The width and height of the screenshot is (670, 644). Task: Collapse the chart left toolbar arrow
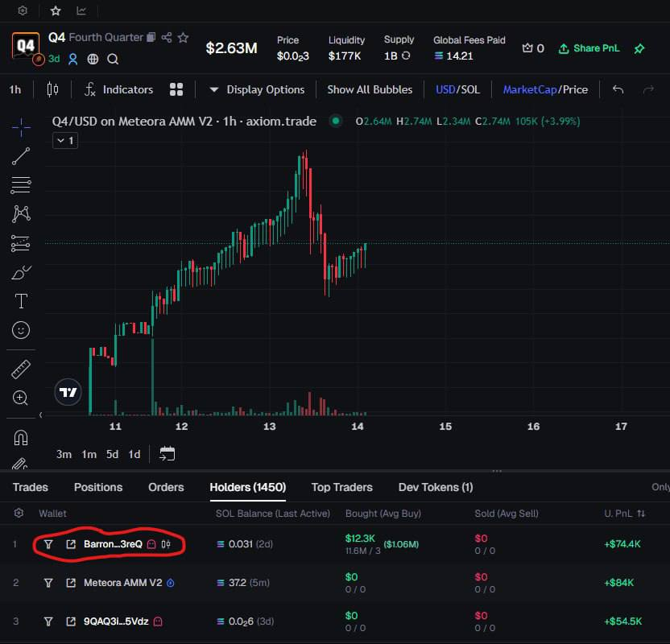(40, 415)
